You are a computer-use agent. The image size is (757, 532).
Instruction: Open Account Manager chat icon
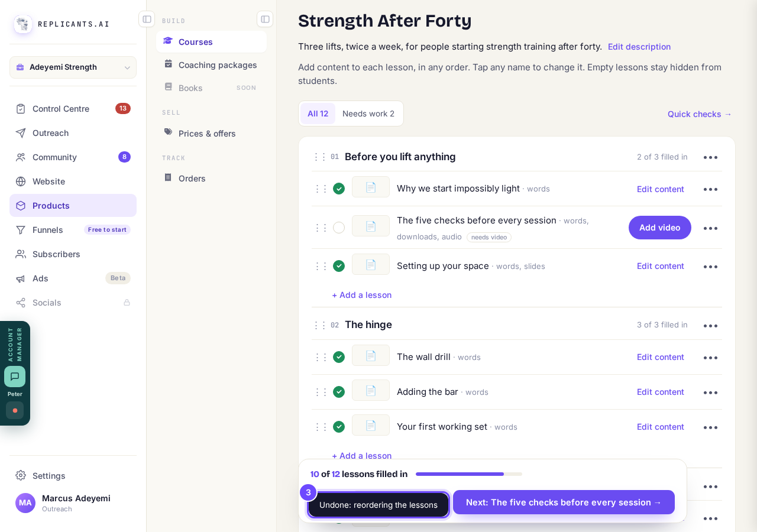coord(15,377)
